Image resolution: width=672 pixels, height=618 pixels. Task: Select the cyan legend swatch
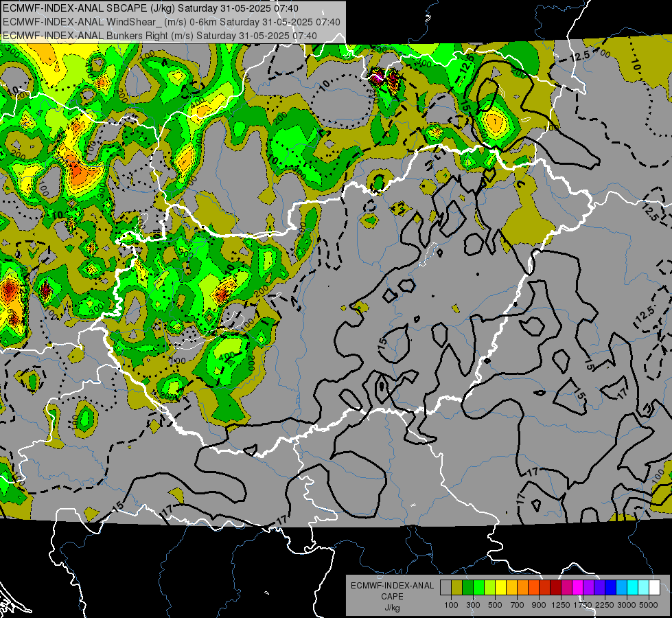coord(633,587)
